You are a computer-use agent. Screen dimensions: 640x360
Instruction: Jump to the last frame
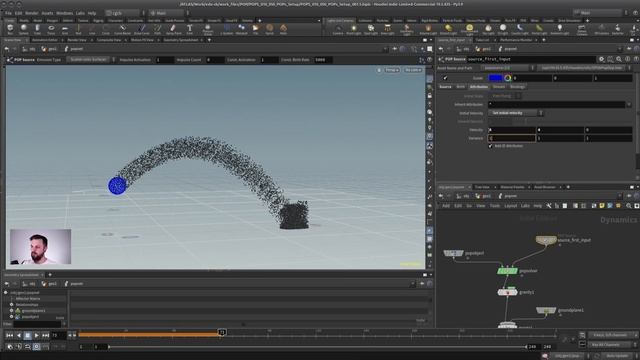45,335
